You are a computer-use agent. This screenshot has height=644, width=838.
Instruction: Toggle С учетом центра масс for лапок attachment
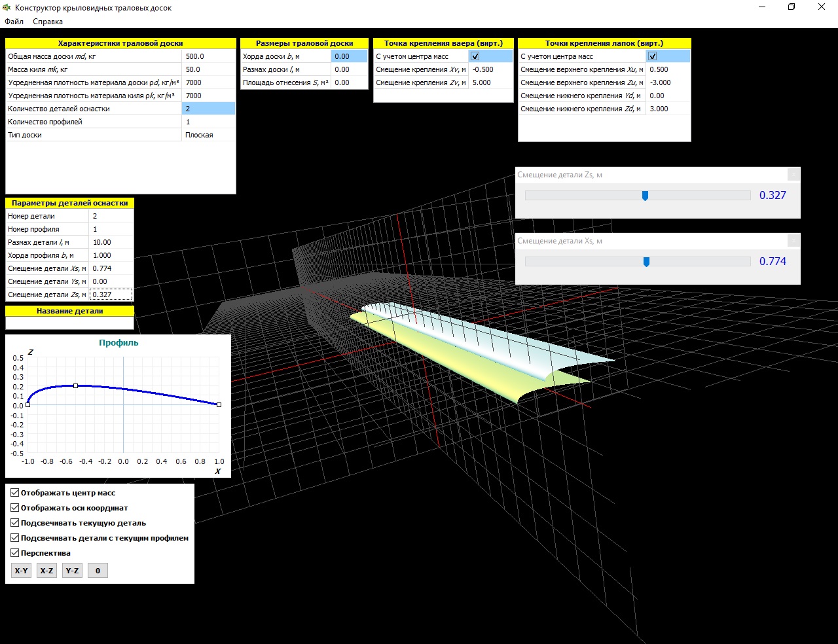pyautogui.click(x=652, y=56)
